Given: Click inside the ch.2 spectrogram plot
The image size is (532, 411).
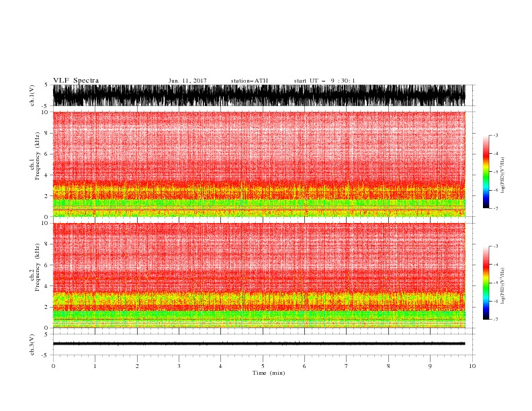Looking at the screenshot, I should pyautogui.click(x=259, y=275).
